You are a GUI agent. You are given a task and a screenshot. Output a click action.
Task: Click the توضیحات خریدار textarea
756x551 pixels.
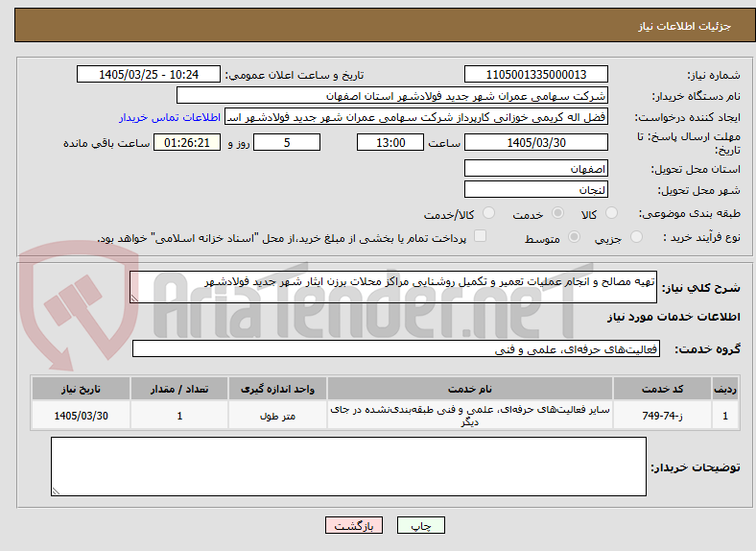[x=348, y=467]
